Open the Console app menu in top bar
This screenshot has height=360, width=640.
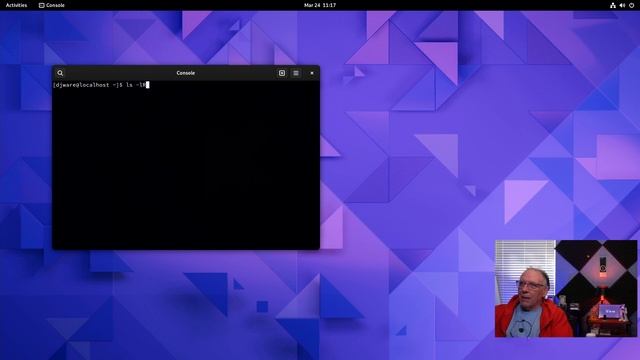(51, 5)
